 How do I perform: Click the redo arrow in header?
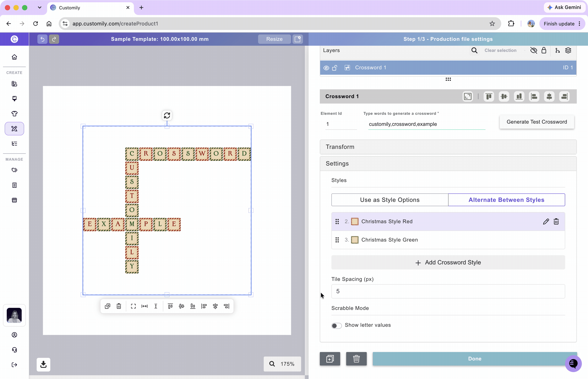[x=54, y=39]
